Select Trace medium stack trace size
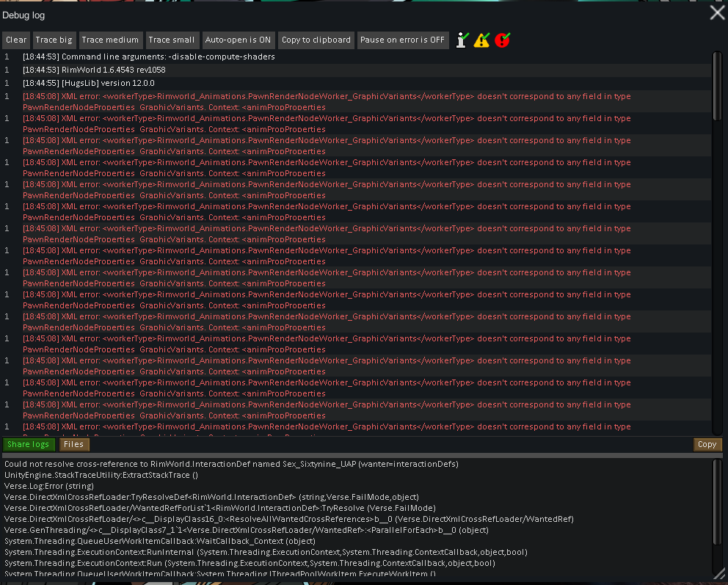The height and width of the screenshot is (585, 728). click(x=110, y=40)
